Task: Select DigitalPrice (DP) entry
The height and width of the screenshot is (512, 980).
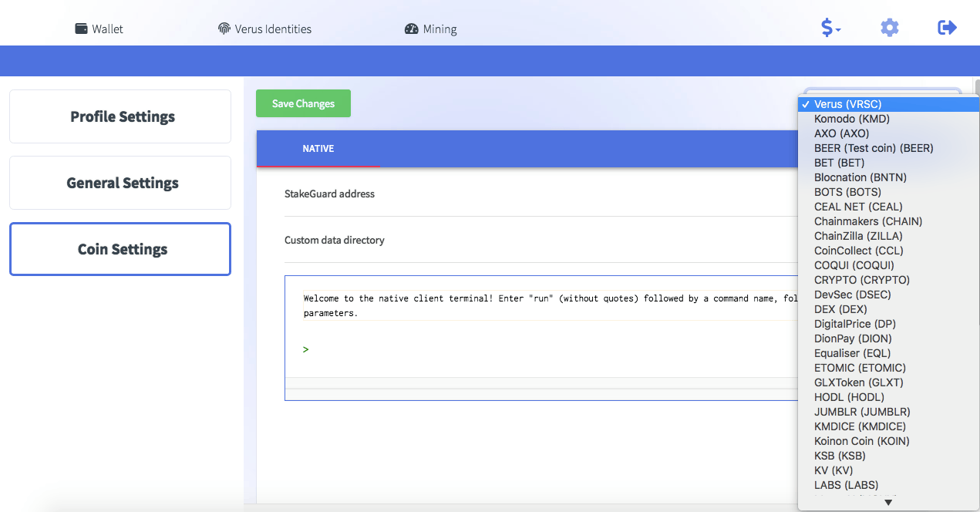Action: pos(888,324)
